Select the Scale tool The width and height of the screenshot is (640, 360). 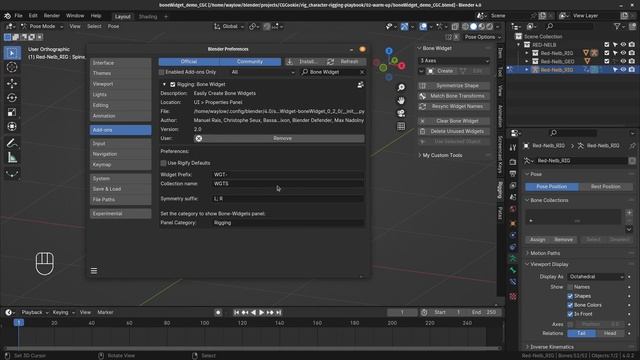pyautogui.click(x=12, y=112)
